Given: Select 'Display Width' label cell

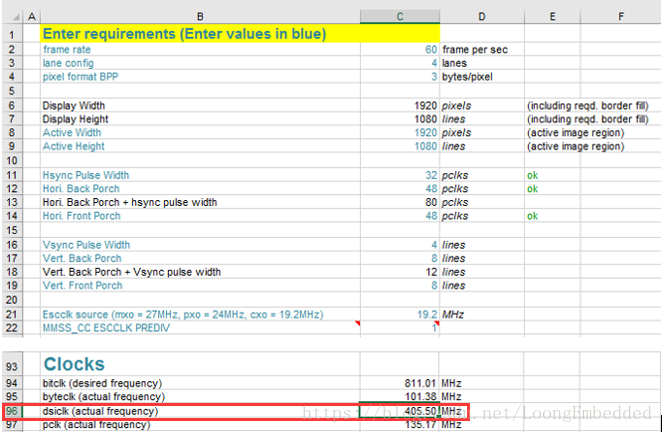Looking at the screenshot, I should click(200, 105).
